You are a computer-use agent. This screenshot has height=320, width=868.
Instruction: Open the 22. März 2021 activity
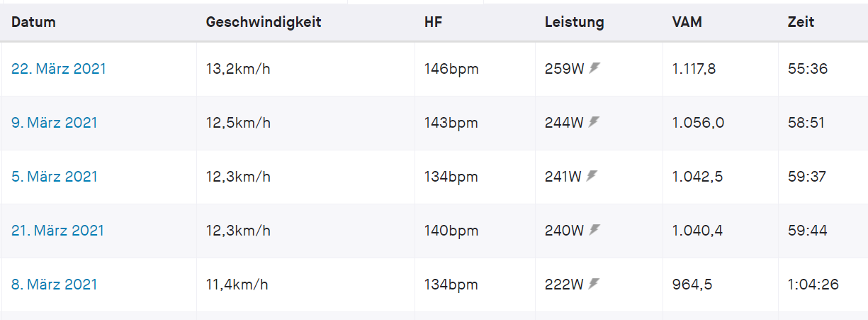59,69
